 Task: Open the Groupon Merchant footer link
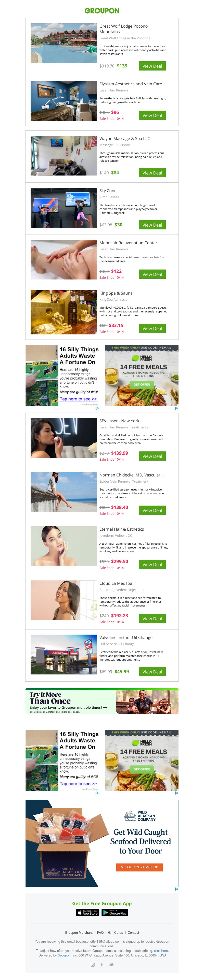[x=79, y=932]
